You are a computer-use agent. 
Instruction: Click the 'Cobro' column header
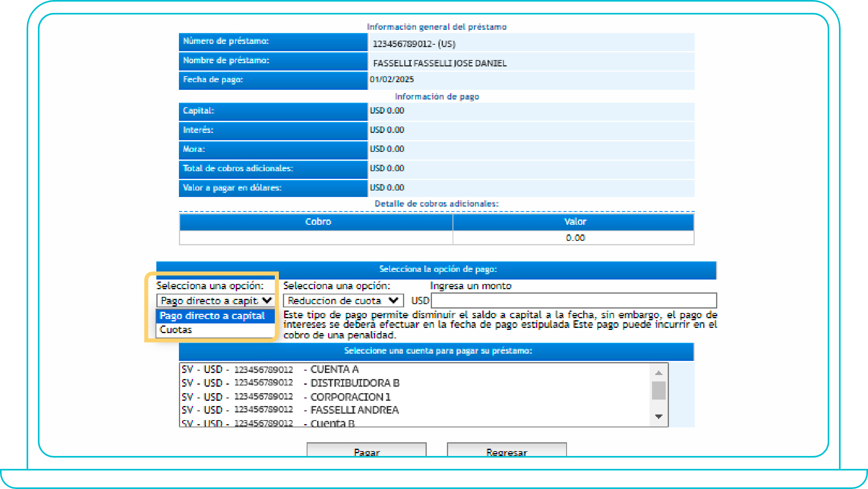(318, 222)
